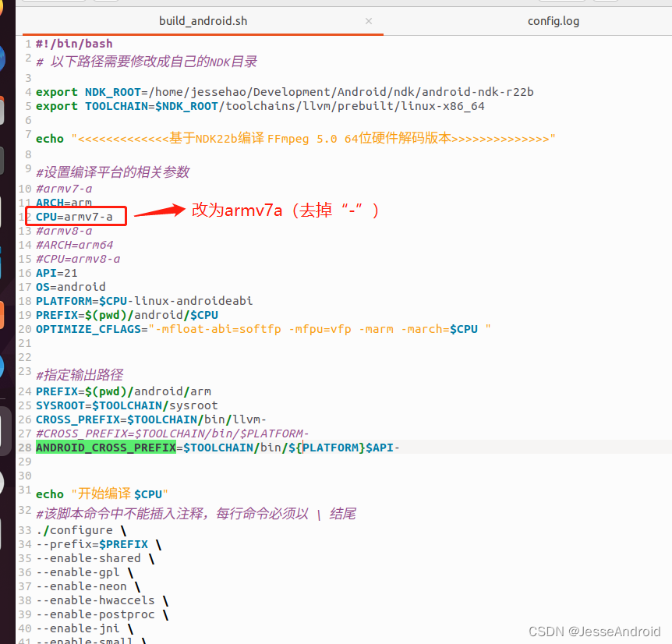The width and height of the screenshot is (672, 644).
Task: Switch to the build_android.sh tab
Action: [203, 21]
